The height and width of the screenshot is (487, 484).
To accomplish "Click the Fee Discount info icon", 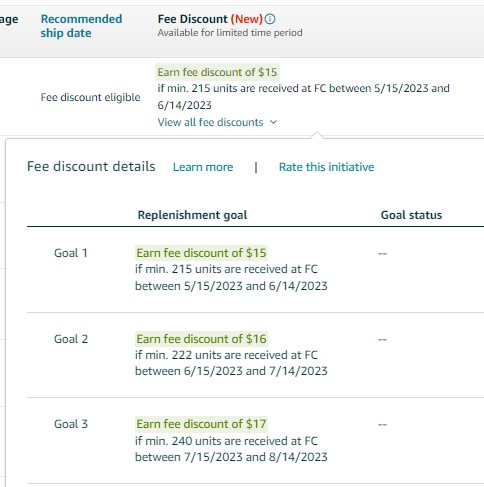I will (x=270, y=19).
